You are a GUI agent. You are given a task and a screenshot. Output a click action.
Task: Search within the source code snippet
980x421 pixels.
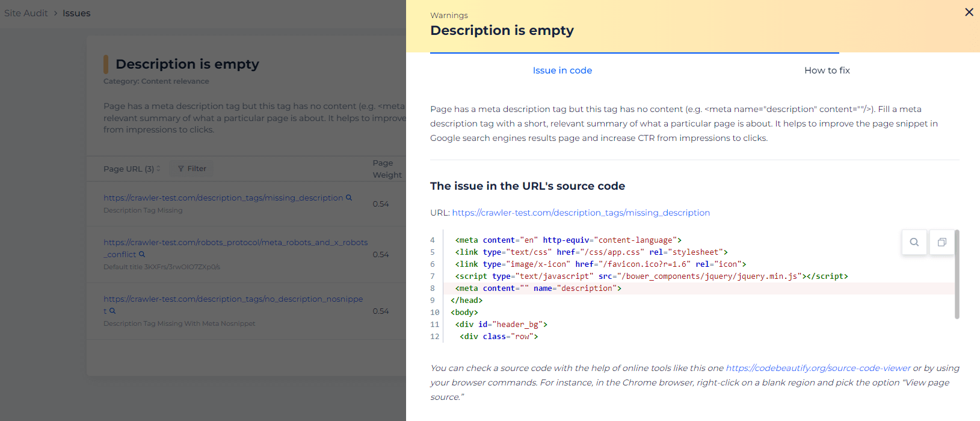coord(914,242)
